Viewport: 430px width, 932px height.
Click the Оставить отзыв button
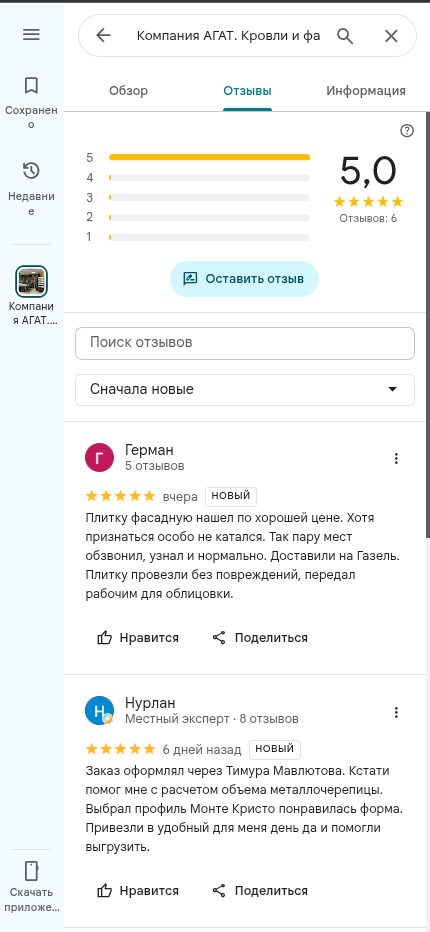tap(244, 279)
